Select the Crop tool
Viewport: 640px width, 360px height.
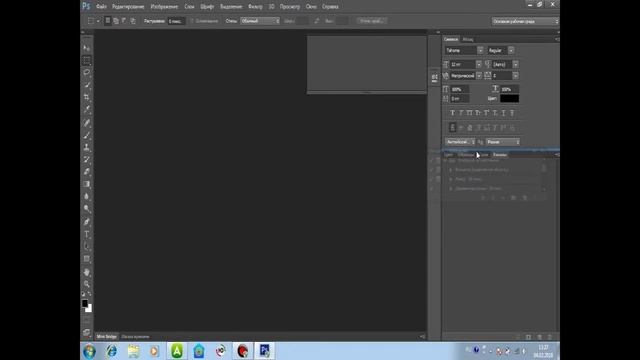(87, 97)
